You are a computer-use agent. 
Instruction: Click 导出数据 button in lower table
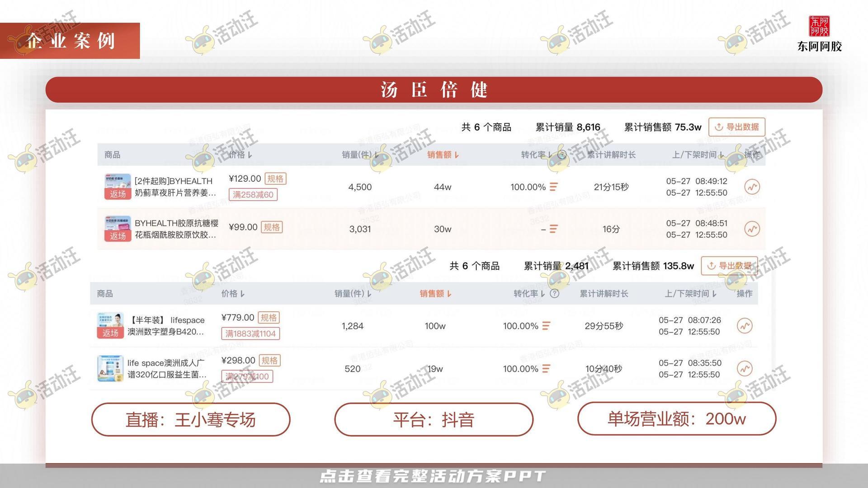click(729, 266)
